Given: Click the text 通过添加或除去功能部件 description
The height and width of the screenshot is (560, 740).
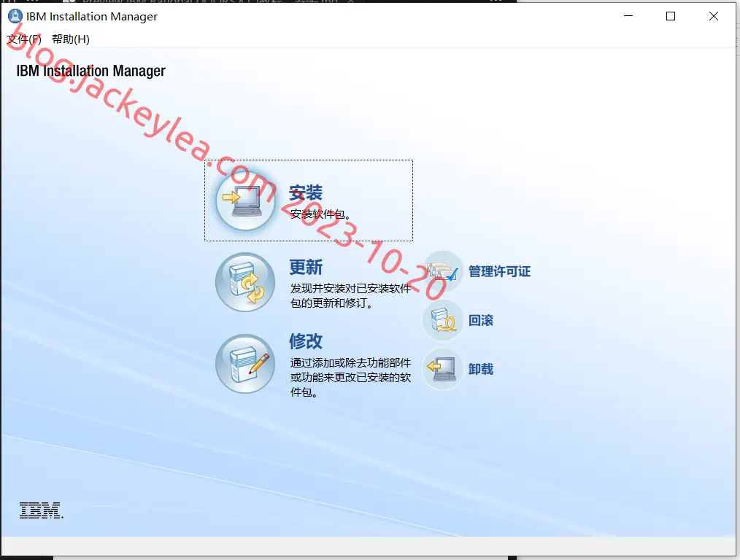Looking at the screenshot, I should (350, 377).
